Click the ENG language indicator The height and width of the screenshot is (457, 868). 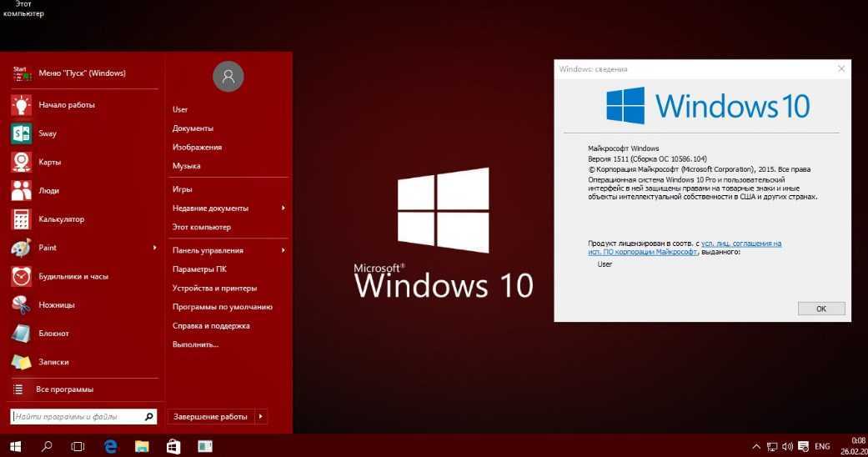[822, 446]
